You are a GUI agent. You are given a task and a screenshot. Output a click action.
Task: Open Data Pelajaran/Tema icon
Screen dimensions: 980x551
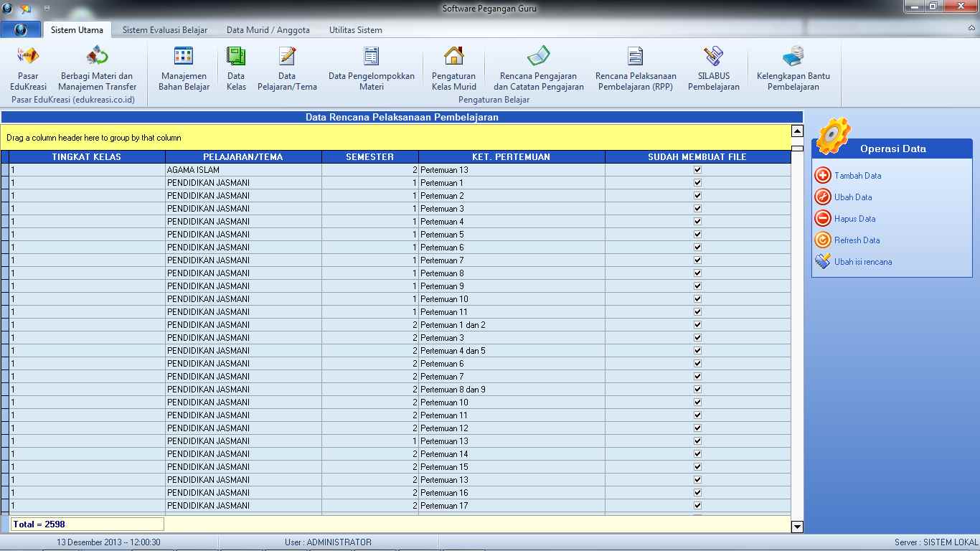click(x=287, y=55)
